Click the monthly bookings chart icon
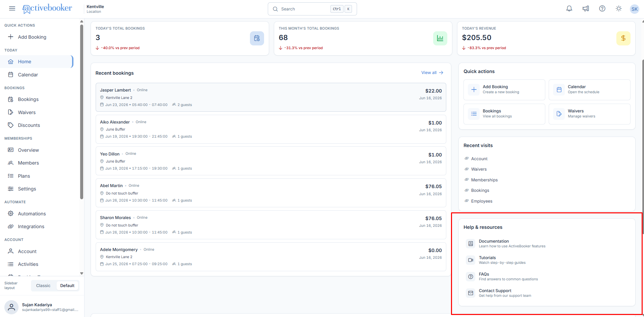This screenshot has width=644, height=317. click(x=440, y=38)
